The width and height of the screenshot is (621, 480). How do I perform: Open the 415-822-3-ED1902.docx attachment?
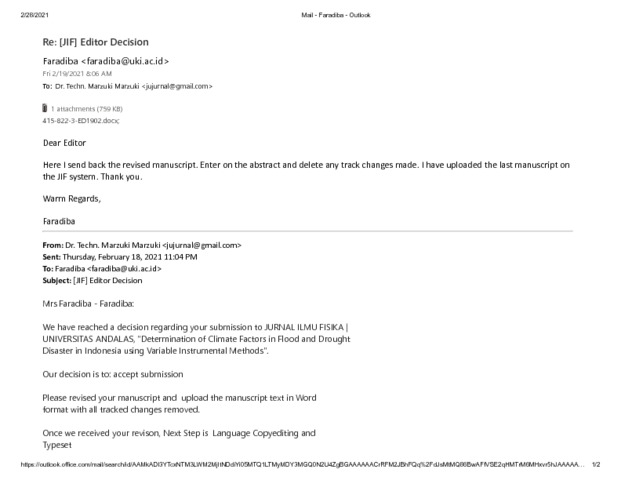81,121
